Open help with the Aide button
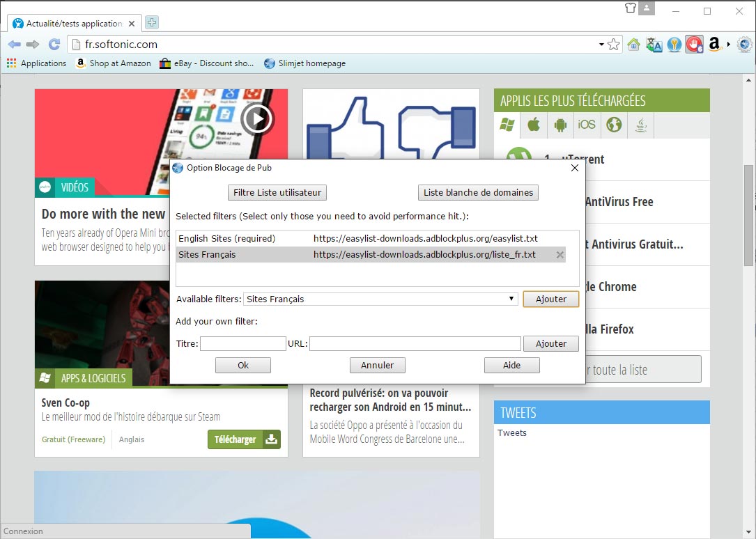This screenshot has height=539, width=756. [x=511, y=365]
